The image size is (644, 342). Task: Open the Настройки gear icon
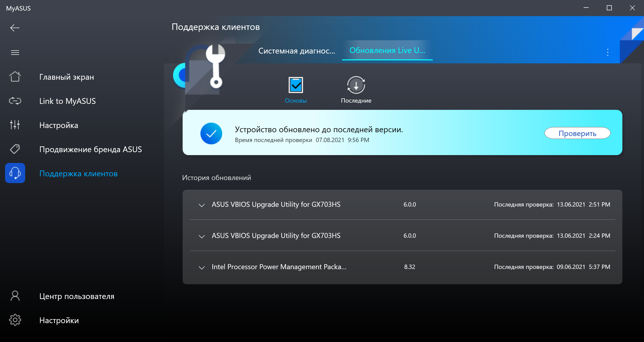tap(15, 320)
